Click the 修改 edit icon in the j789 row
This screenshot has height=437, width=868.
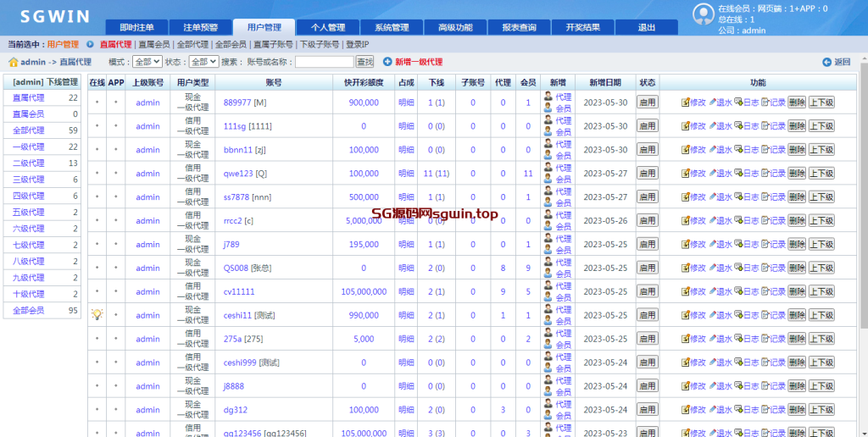[x=685, y=244]
